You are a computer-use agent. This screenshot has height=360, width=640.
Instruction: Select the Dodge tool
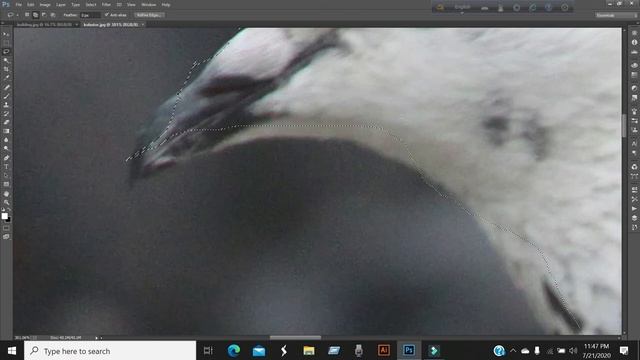click(6, 149)
